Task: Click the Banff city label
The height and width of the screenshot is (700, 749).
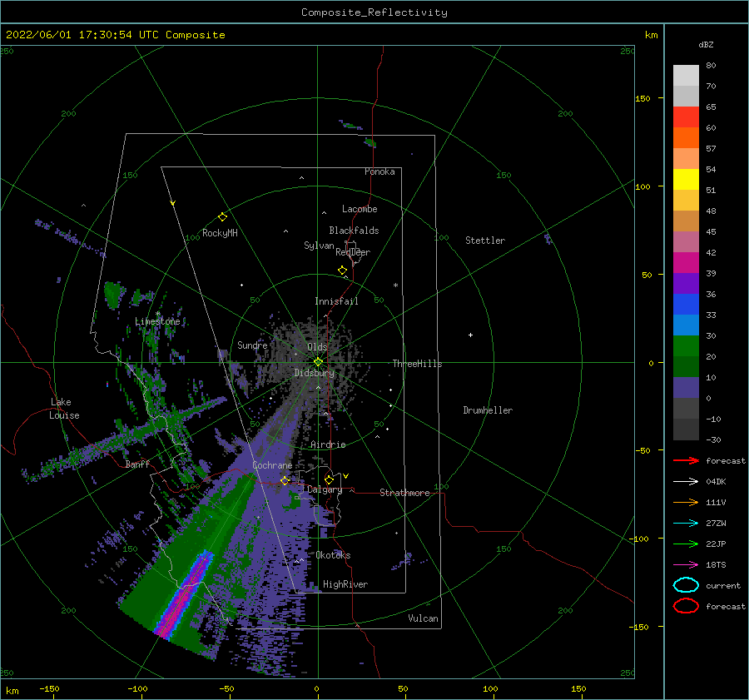Action: (x=137, y=464)
